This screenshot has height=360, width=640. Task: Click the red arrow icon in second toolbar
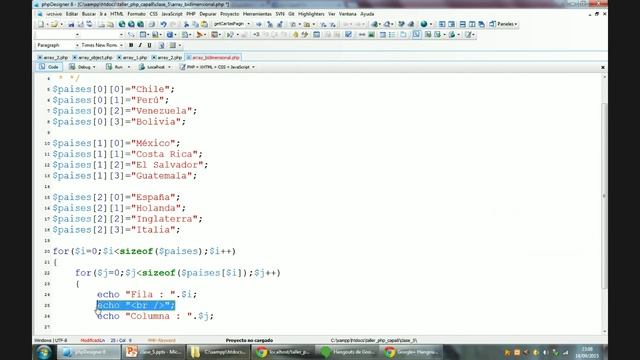(x=200, y=35)
